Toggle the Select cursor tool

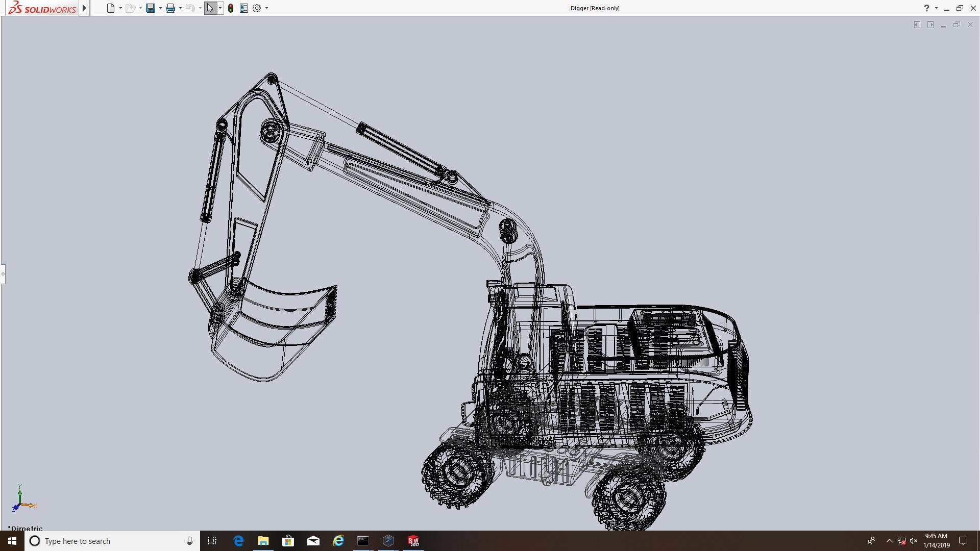point(210,8)
